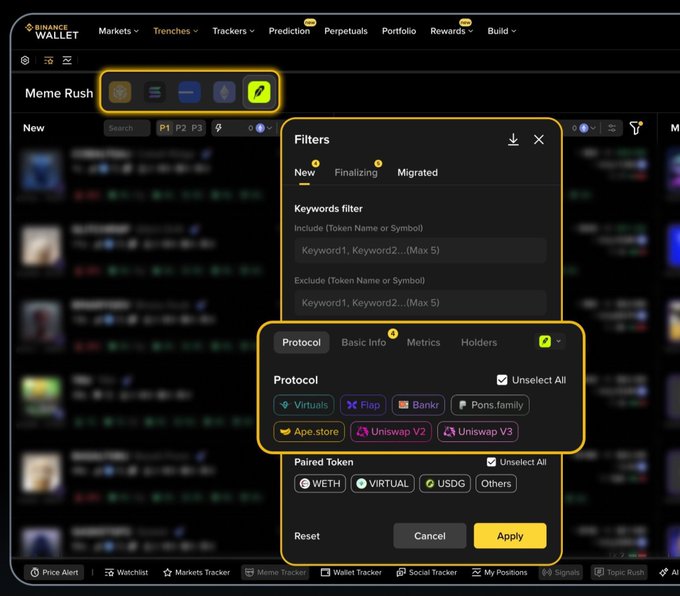Go to the Prediction page
This screenshot has height=596, width=680.
tap(289, 31)
